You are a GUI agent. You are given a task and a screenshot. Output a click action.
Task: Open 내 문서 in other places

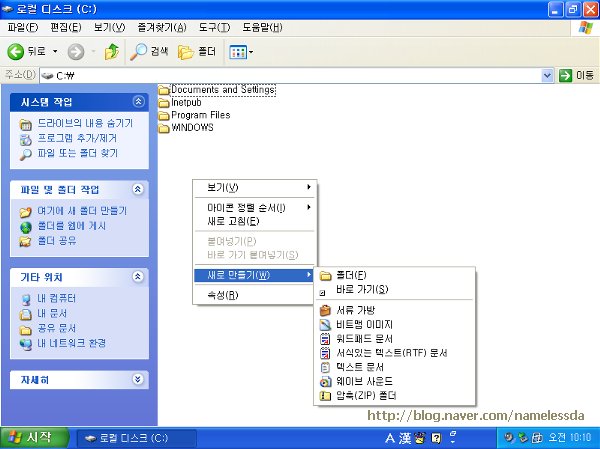(x=52, y=313)
